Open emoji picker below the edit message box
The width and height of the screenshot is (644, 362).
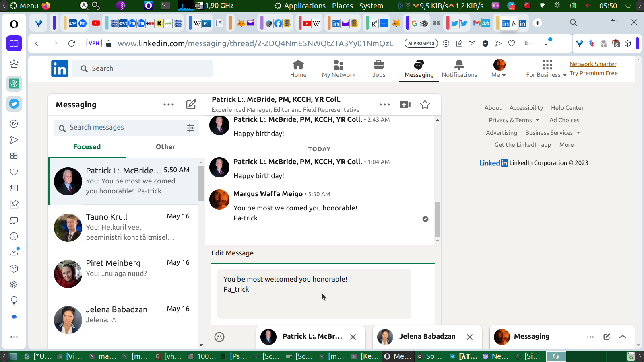219,337
